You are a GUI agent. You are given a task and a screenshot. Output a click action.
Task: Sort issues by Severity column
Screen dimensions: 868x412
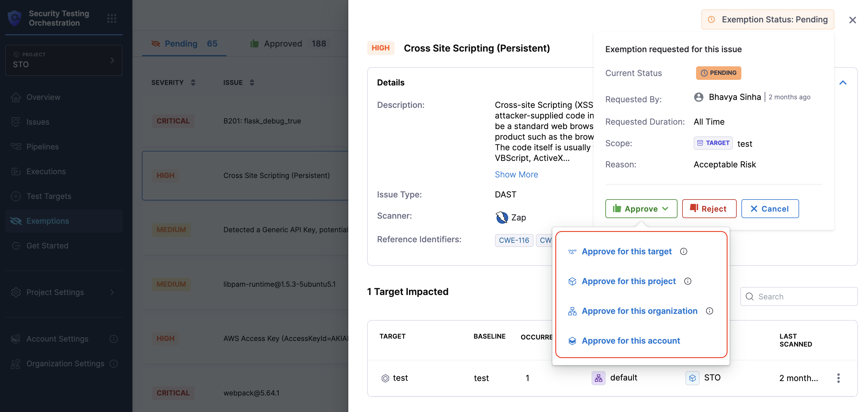(x=193, y=83)
